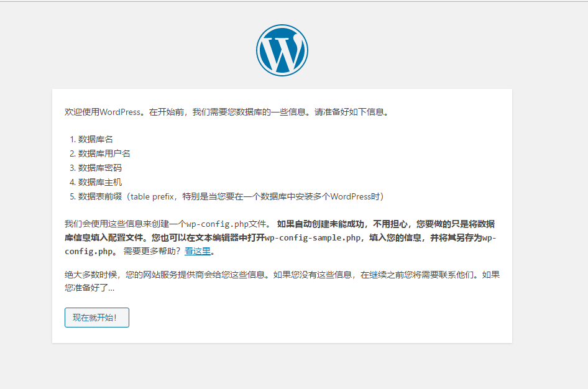Viewport: 588px width, 389px height.
Task: Click the paragraph starting 绝大多数时候
Action: pyautogui.click(x=282, y=281)
